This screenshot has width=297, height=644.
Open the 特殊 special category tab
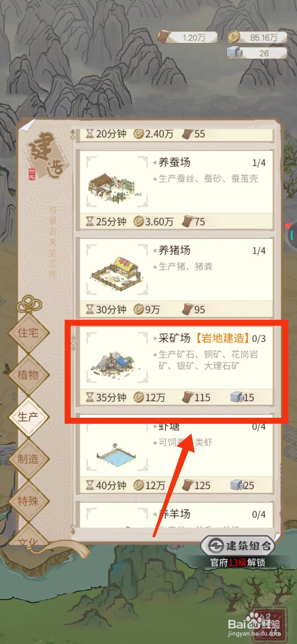28,501
